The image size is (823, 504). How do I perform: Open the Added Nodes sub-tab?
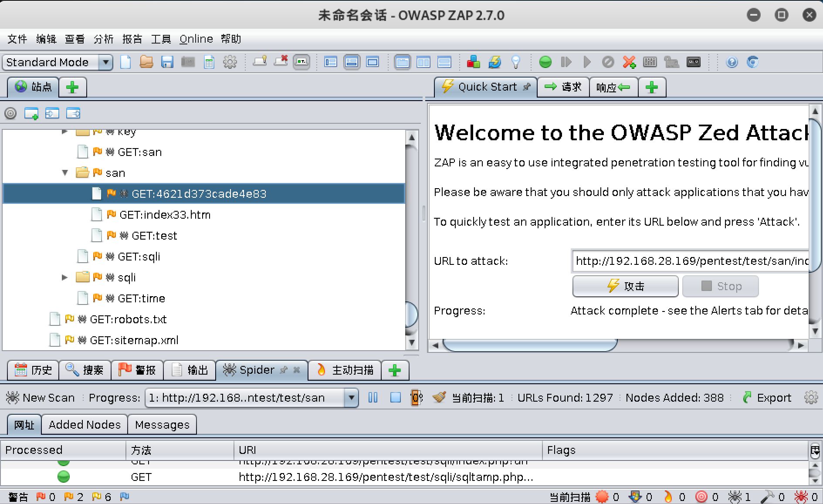point(85,425)
